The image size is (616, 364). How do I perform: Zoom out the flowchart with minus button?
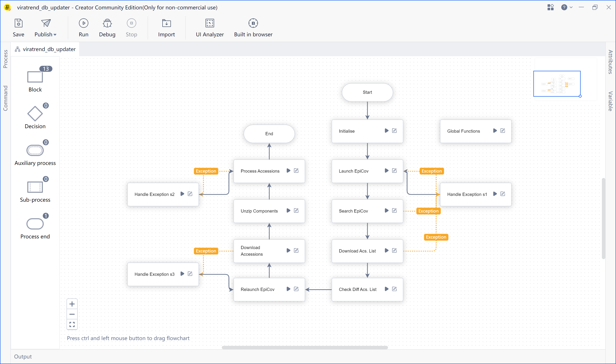click(x=72, y=314)
